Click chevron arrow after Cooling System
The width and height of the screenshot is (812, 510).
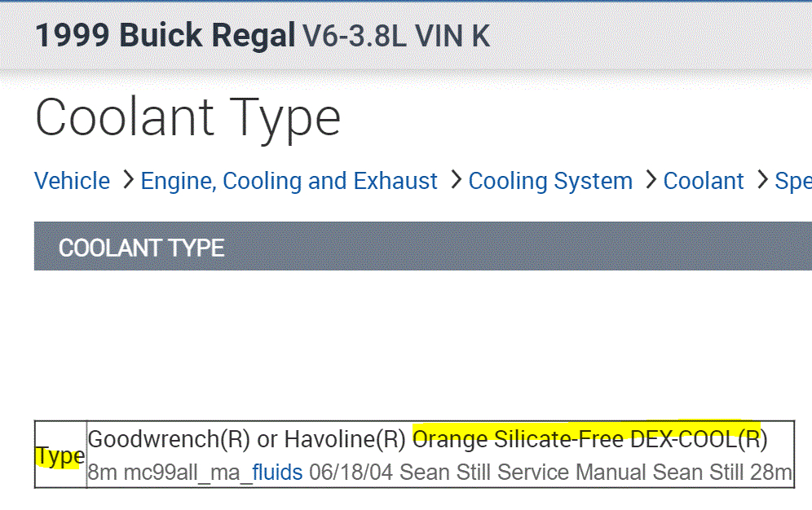(650, 180)
